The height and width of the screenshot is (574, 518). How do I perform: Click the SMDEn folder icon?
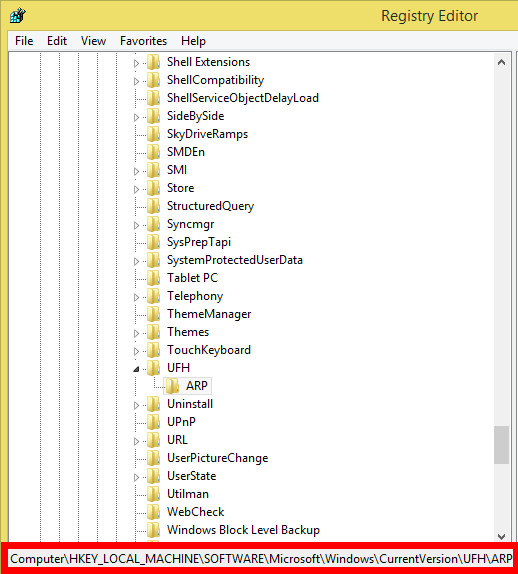(x=154, y=152)
